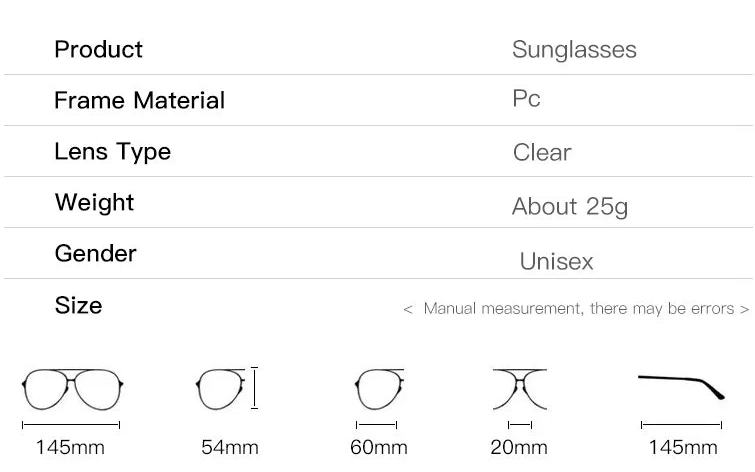Screen dimensions: 755x472
Task: Click the Lens Type label
Action: tap(112, 151)
